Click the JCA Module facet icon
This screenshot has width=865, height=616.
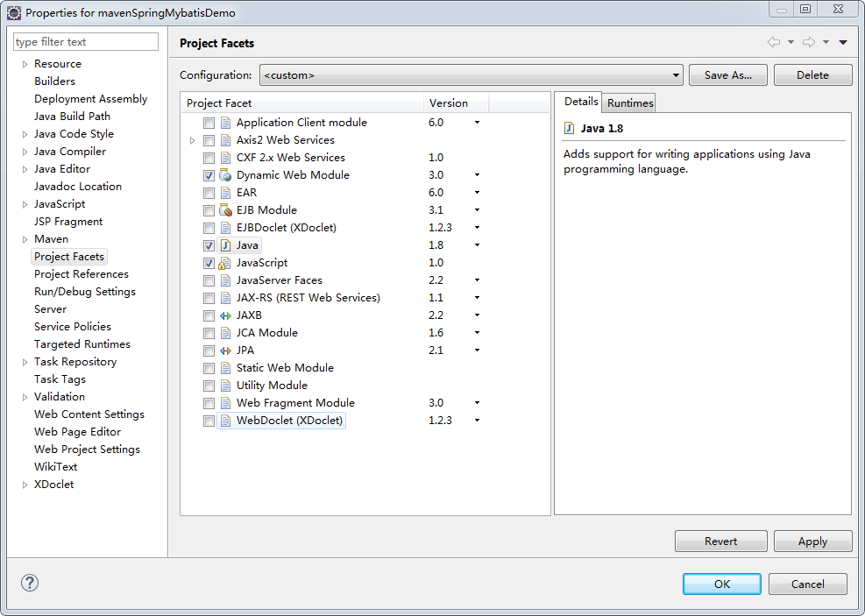coord(225,333)
